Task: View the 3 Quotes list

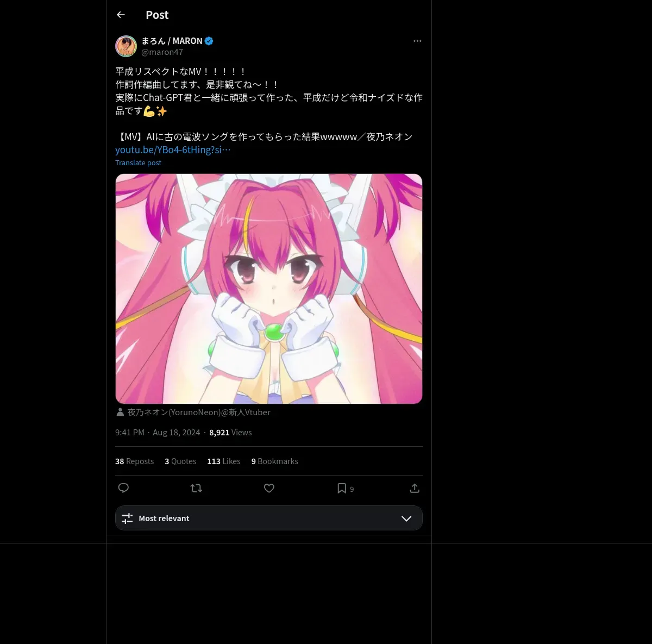Action: click(180, 461)
